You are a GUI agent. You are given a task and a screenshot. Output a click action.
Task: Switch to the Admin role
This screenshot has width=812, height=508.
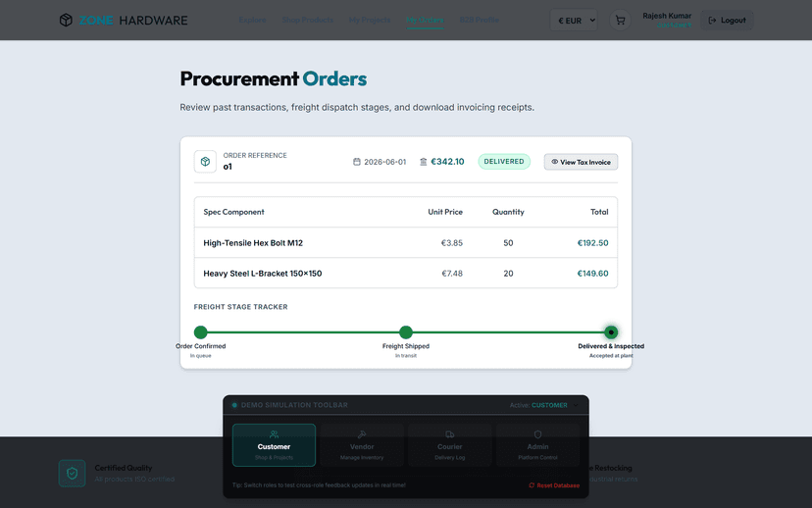(537, 445)
